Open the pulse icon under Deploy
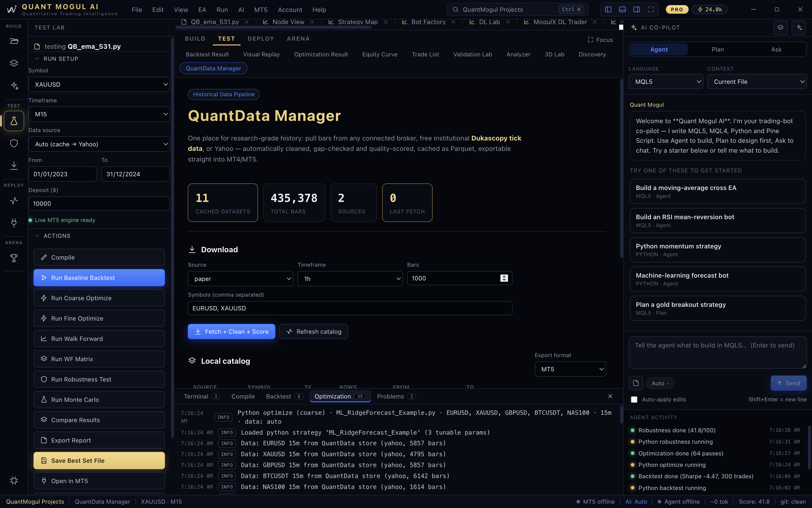Image resolution: width=812 pixels, height=508 pixels. click(x=14, y=201)
